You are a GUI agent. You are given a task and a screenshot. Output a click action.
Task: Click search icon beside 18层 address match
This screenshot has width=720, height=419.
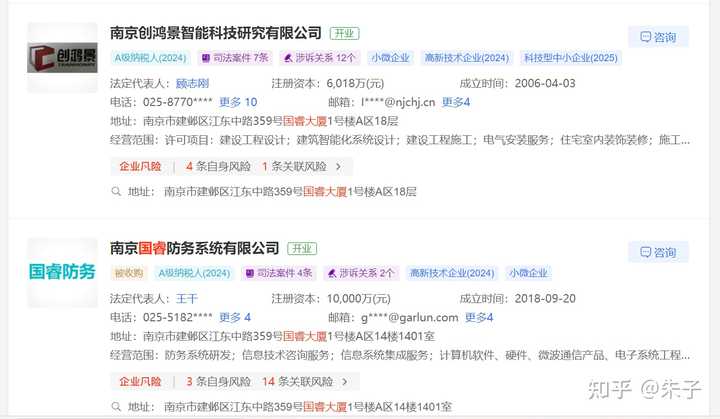click(x=116, y=191)
